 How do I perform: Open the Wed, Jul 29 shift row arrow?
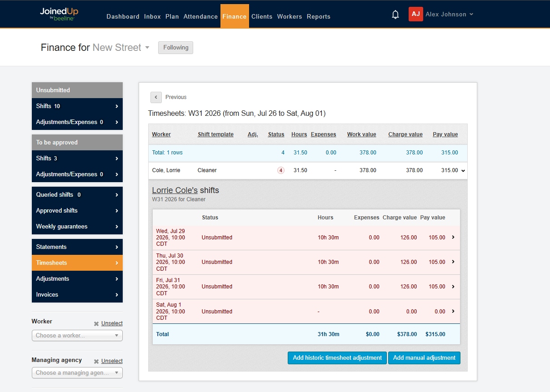(x=453, y=237)
